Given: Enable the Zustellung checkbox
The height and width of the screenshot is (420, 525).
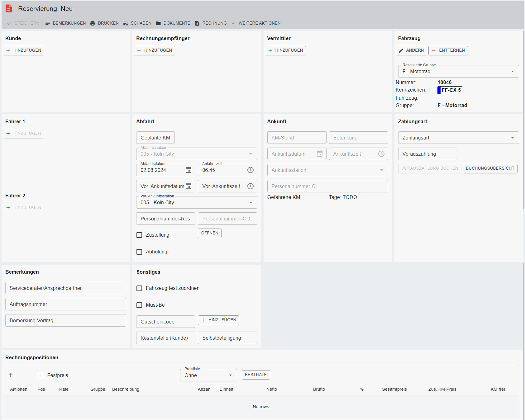Looking at the screenshot, I should 139,235.
